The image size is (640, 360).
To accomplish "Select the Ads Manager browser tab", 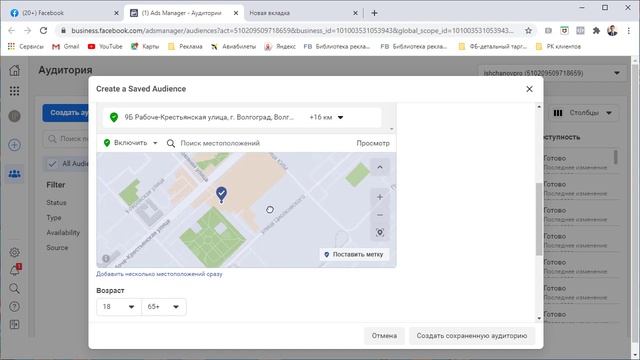I will [x=184, y=13].
